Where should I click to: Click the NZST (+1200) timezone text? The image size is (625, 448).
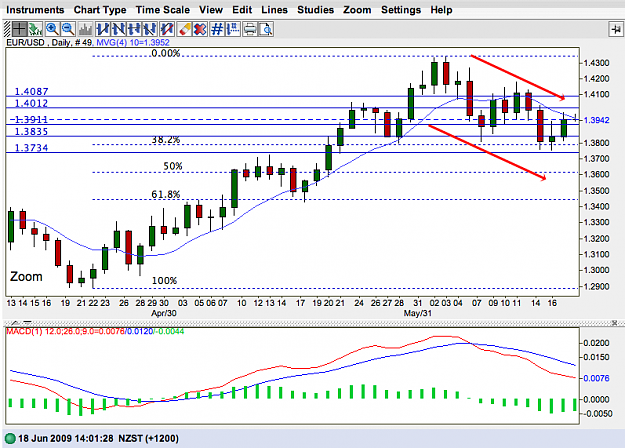coord(148,439)
